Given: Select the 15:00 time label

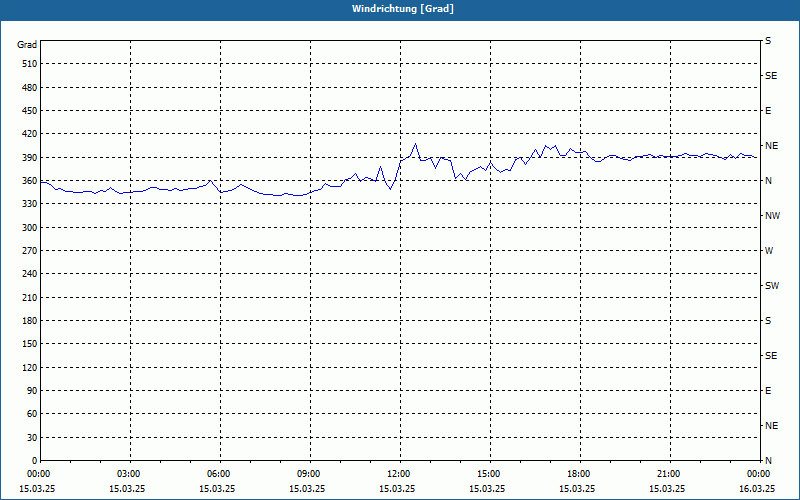Looking at the screenshot, I should point(490,474).
